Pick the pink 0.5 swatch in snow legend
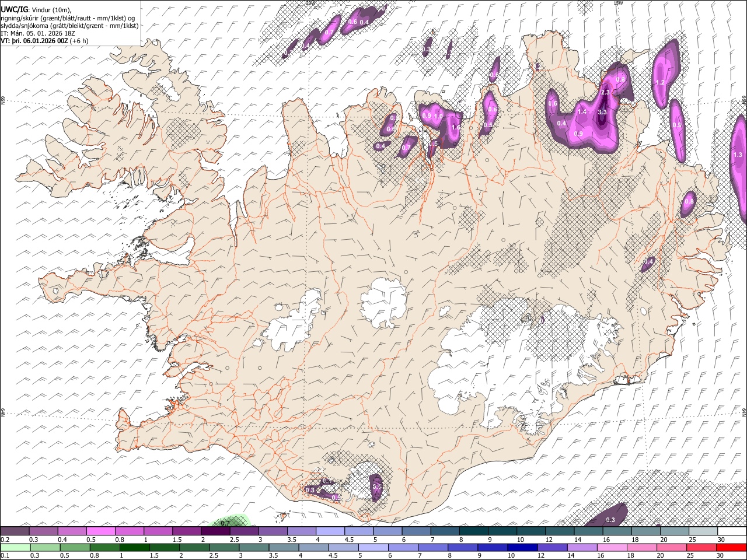 tap(100, 531)
